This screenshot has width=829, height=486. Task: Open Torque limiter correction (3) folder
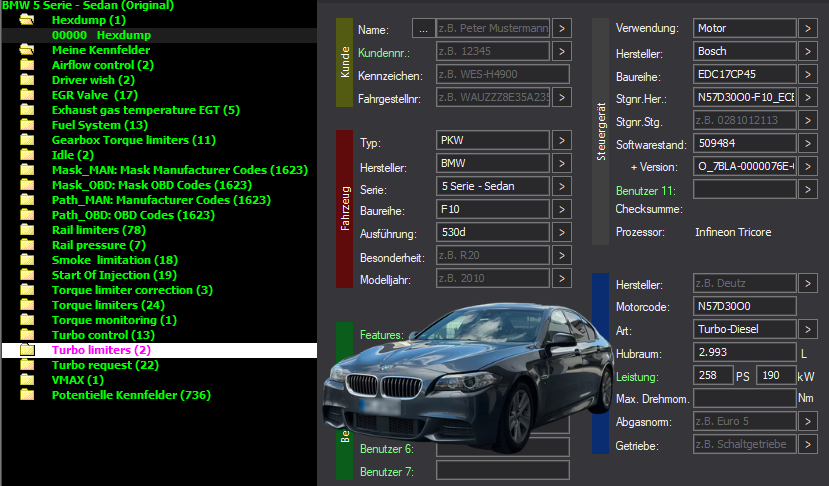click(132, 290)
